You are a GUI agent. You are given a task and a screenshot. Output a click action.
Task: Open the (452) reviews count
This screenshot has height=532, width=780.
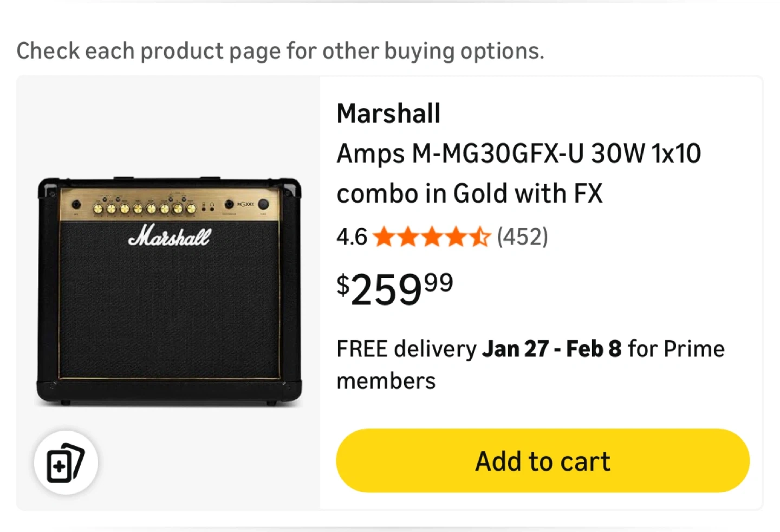pos(523,237)
